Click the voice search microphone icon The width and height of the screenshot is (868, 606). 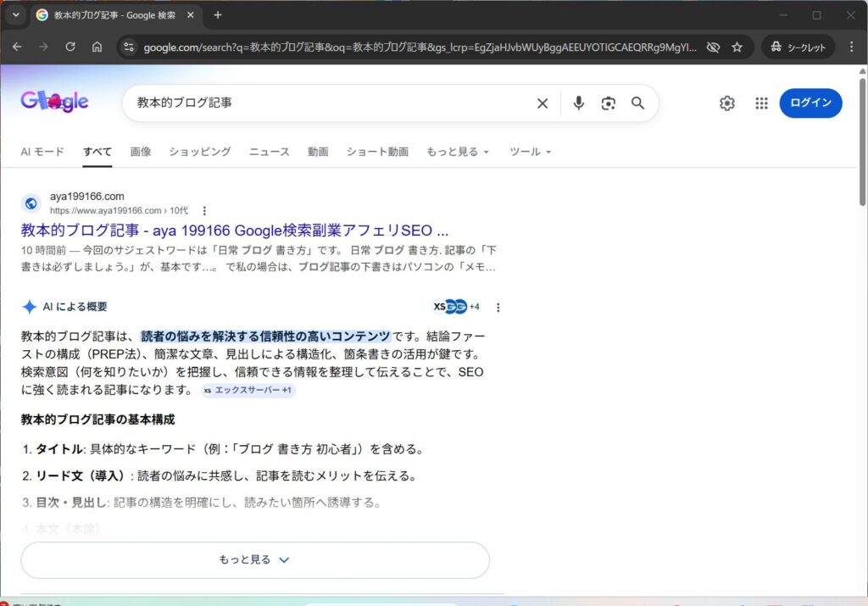[578, 103]
